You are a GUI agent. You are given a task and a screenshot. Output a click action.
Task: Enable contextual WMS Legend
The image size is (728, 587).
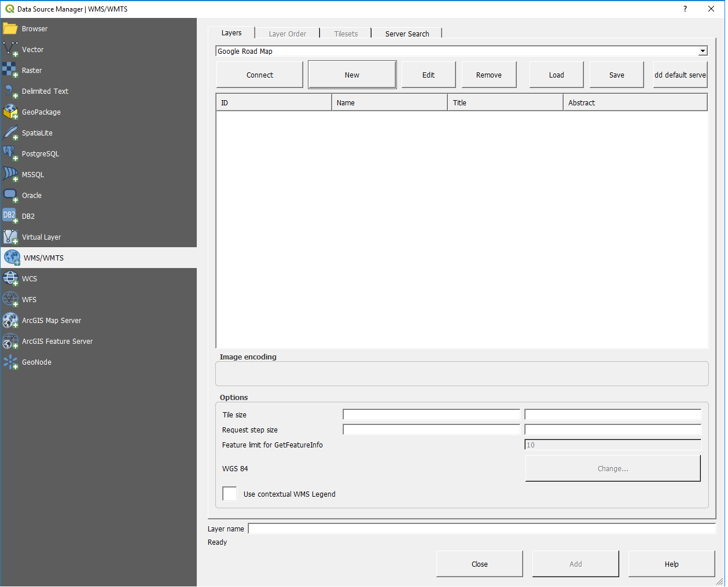pos(229,493)
